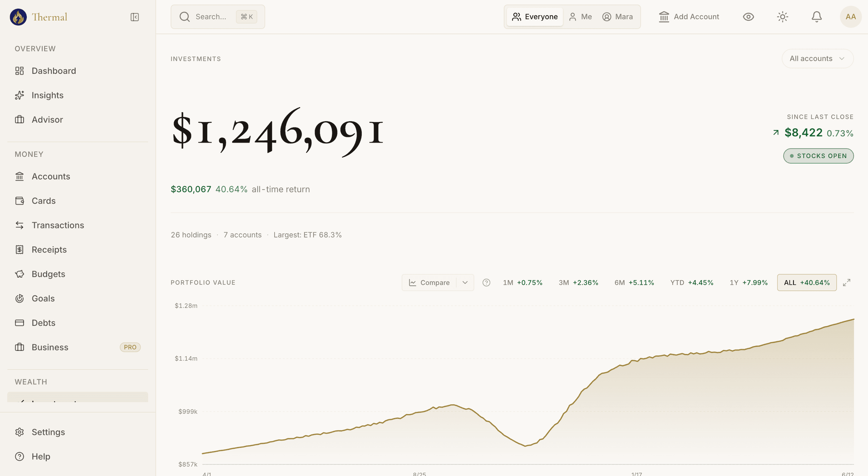Click the ⌘K shortcut hint
The height and width of the screenshot is (476, 868).
click(x=247, y=17)
